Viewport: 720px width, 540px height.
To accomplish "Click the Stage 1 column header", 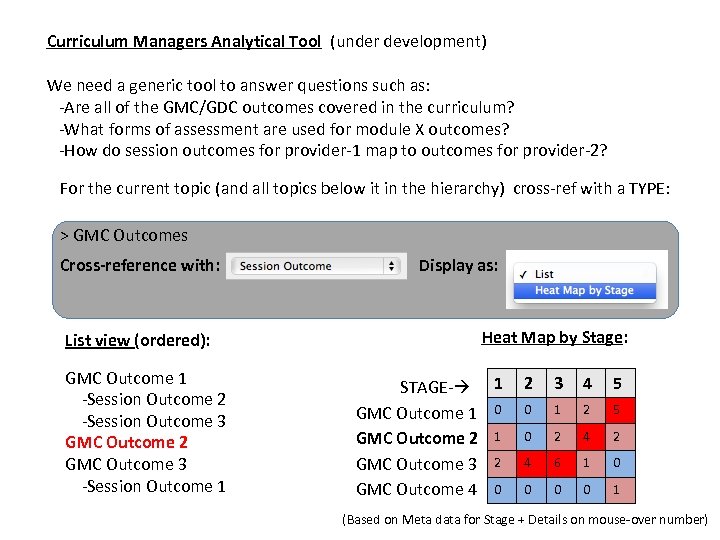I will click(497, 383).
